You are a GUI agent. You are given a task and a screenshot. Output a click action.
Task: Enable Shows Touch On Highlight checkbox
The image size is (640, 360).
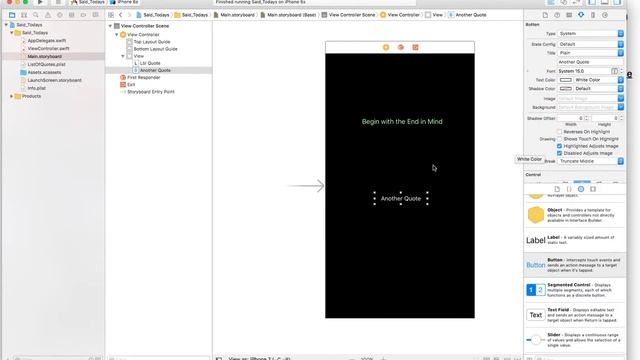coord(560,139)
